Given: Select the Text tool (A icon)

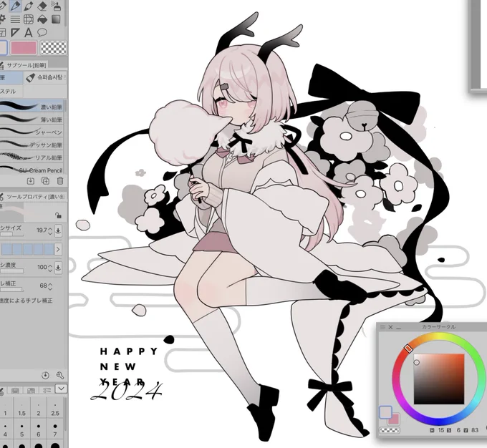Looking at the screenshot, I should point(29,32).
